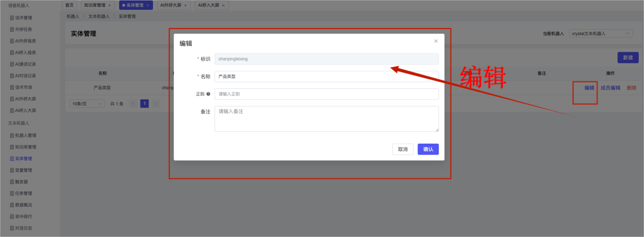644x237 pixels.
Task: Close the AI呼入大屏 tab via its X
Action: 223,6
